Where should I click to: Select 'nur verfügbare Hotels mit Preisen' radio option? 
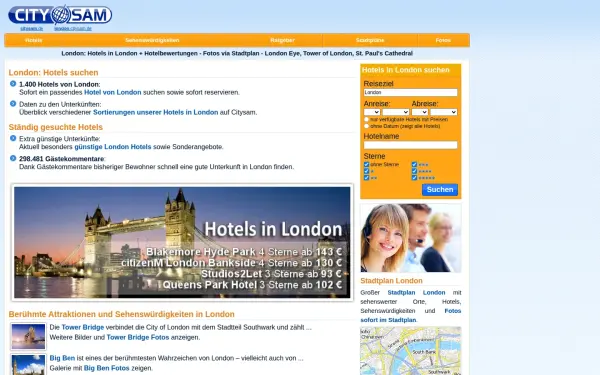pos(367,119)
